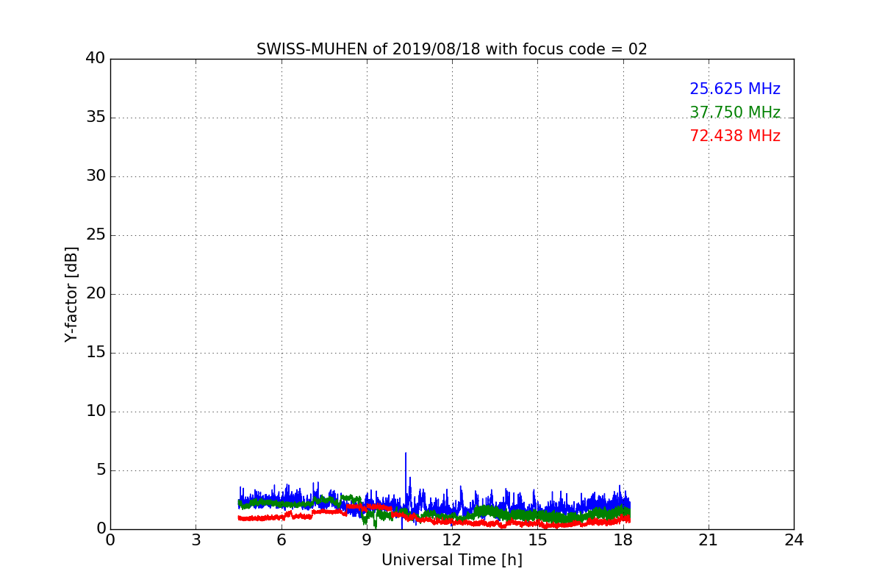Click the x-axis tick label 21

(709, 540)
